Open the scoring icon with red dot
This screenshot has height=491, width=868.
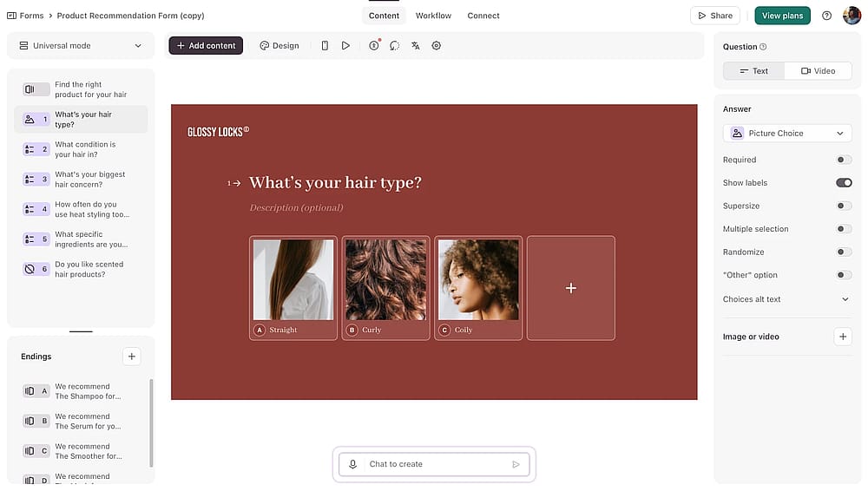point(374,46)
